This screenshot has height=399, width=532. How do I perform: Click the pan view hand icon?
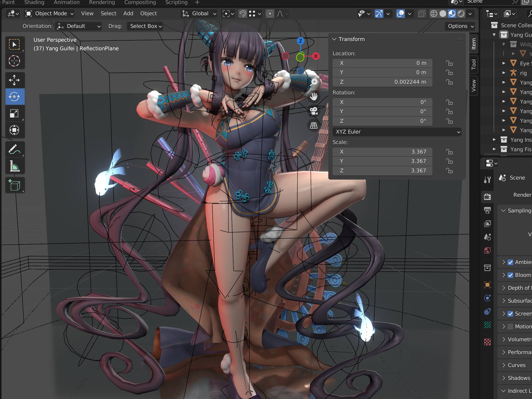[x=314, y=97]
